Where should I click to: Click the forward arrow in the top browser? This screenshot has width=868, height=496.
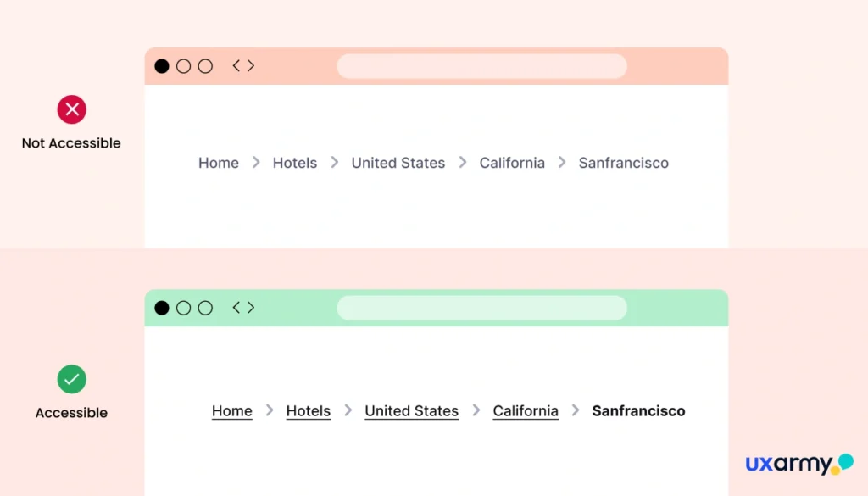tap(250, 66)
